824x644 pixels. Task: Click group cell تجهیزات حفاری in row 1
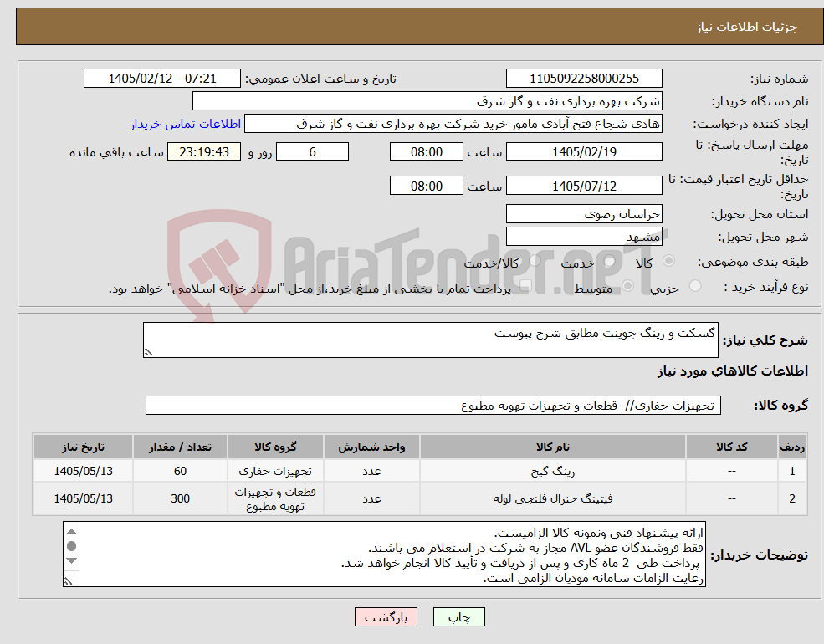tap(275, 471)
